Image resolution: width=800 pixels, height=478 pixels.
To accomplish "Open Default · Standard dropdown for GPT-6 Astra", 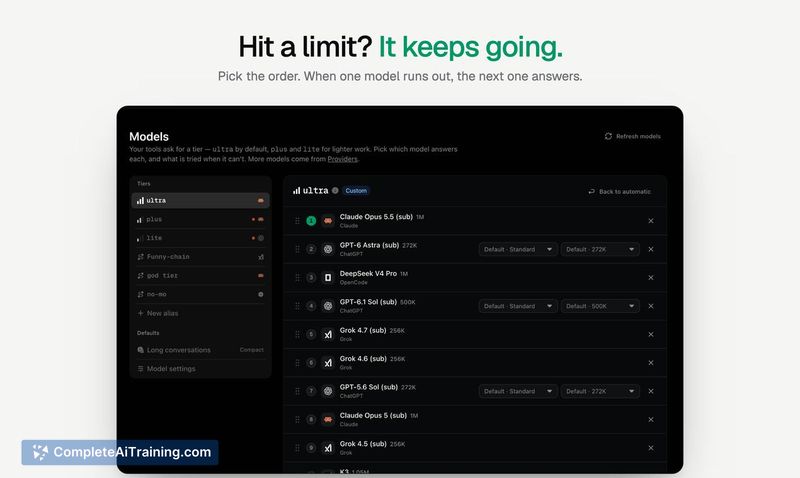I will point(517,249).
